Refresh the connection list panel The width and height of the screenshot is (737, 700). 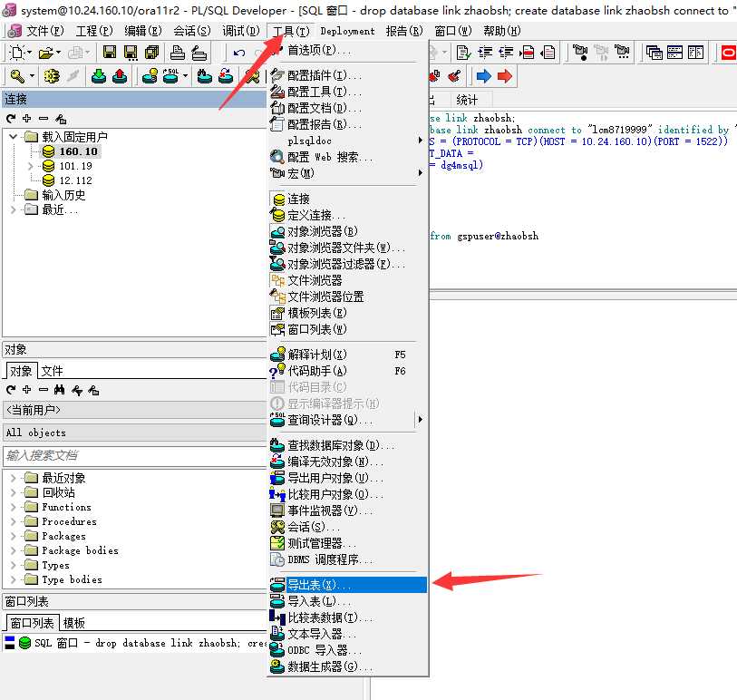11,119
